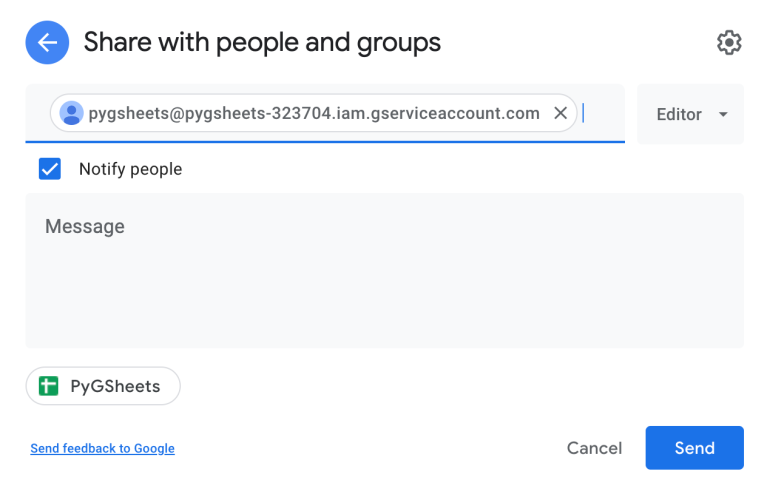Image resolution: width=767 pixels, height=483 pixels.
Task: Open sharing settings gear icon
Action: (x=729, y=43)
